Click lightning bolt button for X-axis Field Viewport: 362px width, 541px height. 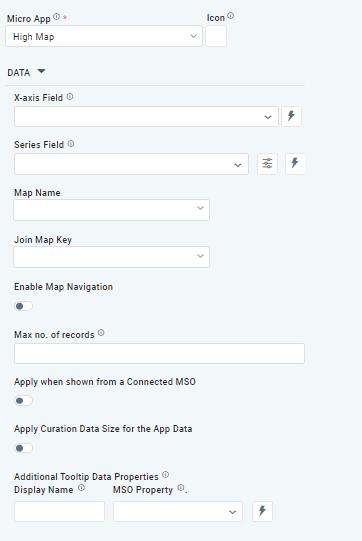(x=291, y=116)
